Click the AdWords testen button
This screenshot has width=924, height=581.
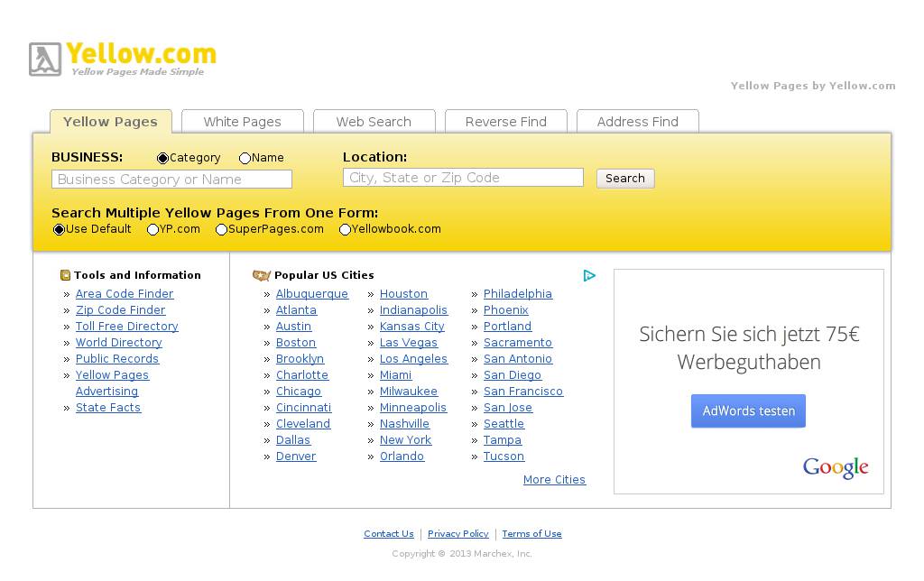748,410
